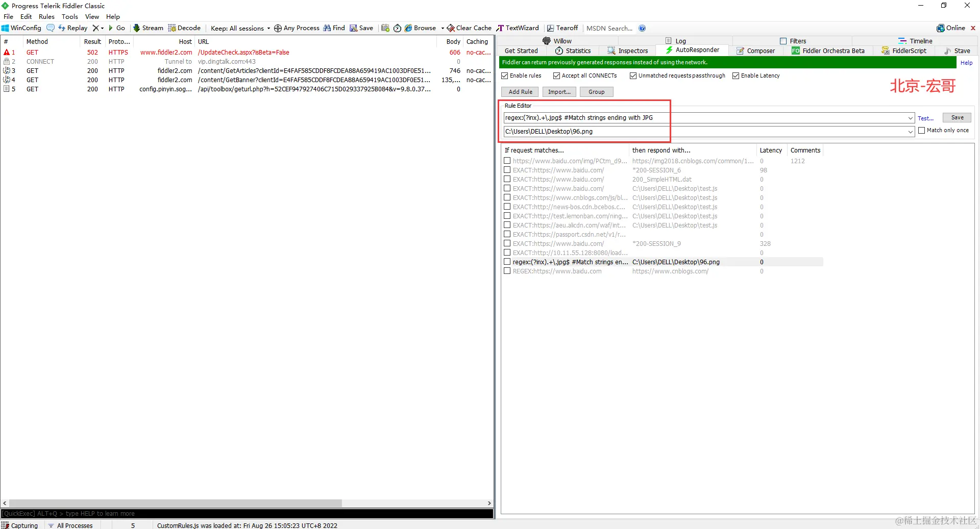The width and height of the screenshot is (980, 529).
Task: Open the AutoResponder Help link
Action: [x=966, y=63]
